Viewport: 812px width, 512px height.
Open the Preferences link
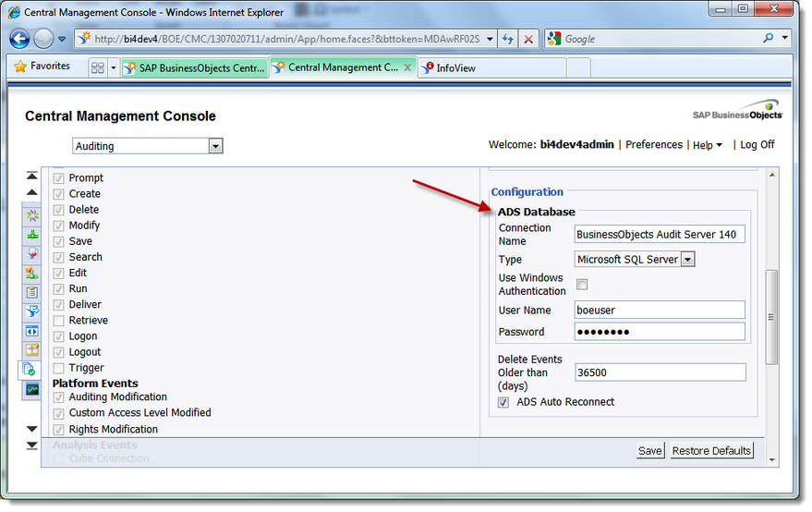[x=654, y=144]
